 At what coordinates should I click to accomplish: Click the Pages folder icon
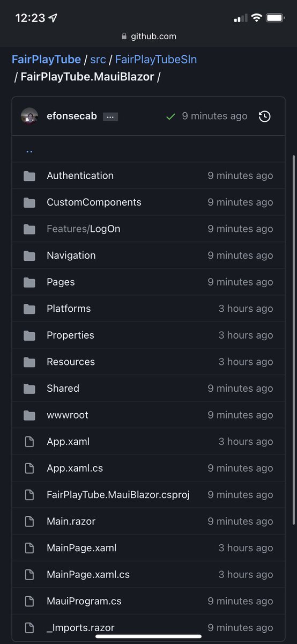tap(29, 282)
